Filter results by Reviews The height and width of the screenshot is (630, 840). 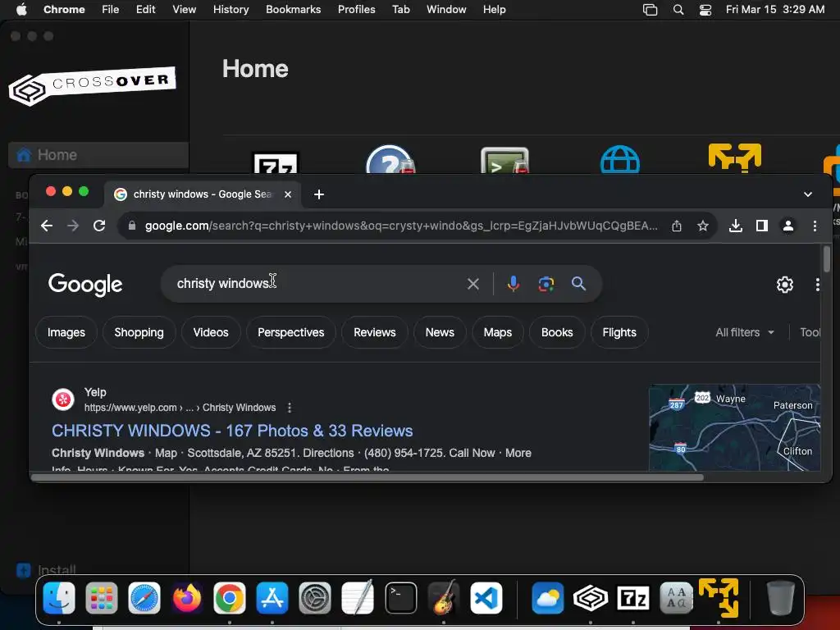(x=374, y=332)
